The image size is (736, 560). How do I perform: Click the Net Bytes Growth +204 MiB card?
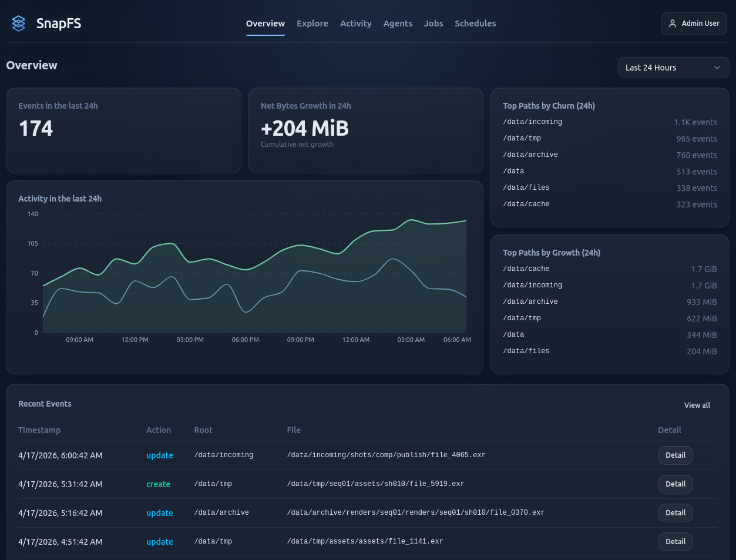coord(365,130)
